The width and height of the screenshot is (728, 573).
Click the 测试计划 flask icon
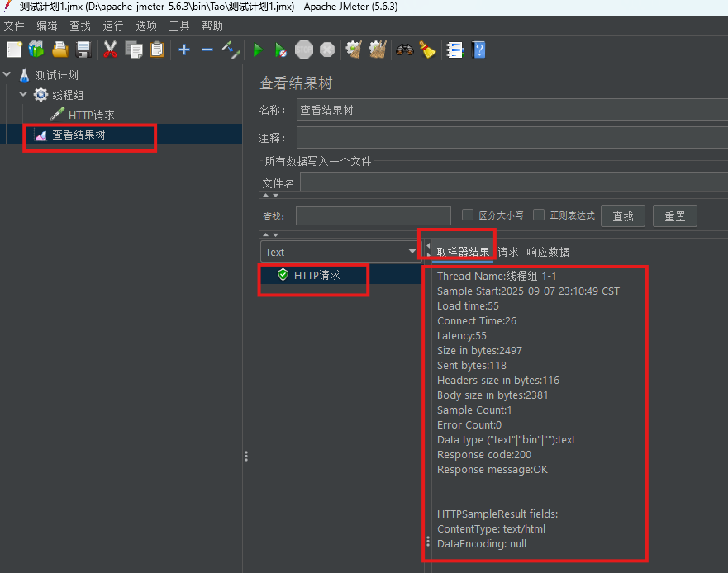click(x=24, y=74)
